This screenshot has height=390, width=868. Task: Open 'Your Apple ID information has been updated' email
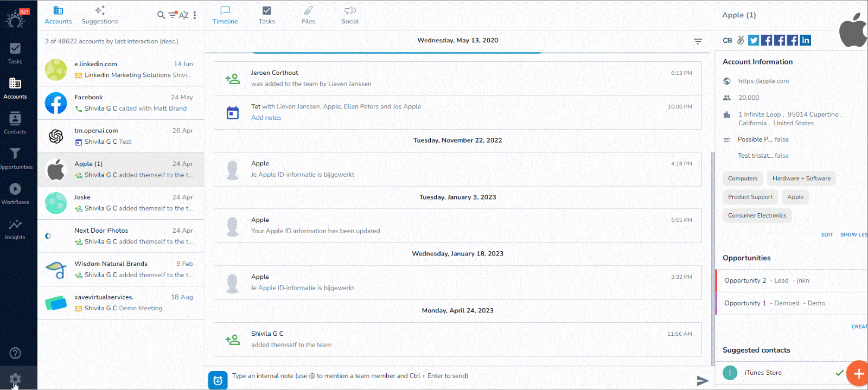pos(457,226)
